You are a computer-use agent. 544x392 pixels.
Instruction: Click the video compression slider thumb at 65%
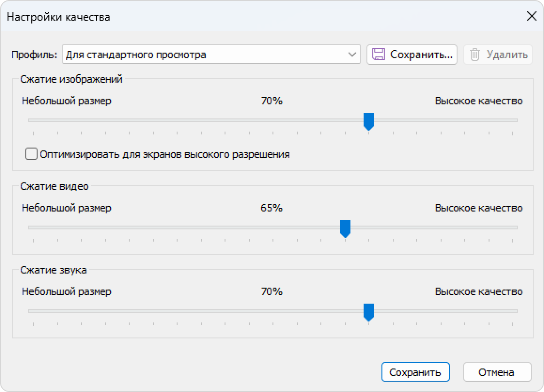(x=345, y=229)
